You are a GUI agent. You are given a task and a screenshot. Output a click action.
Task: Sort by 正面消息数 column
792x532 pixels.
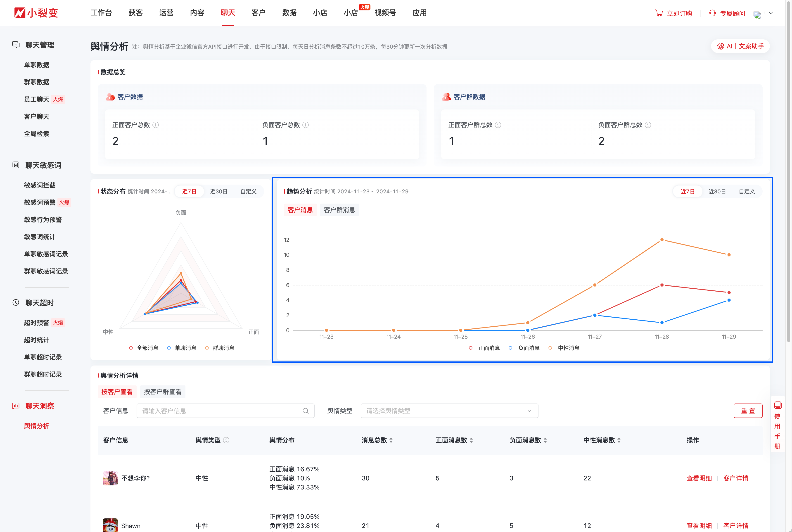point(472,440)
